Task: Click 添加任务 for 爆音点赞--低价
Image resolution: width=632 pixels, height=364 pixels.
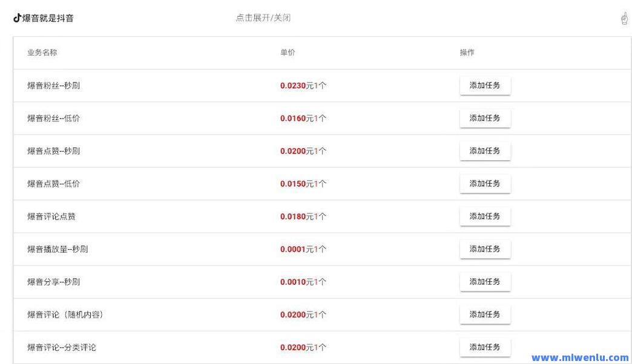Action: [x=485, y=183]
